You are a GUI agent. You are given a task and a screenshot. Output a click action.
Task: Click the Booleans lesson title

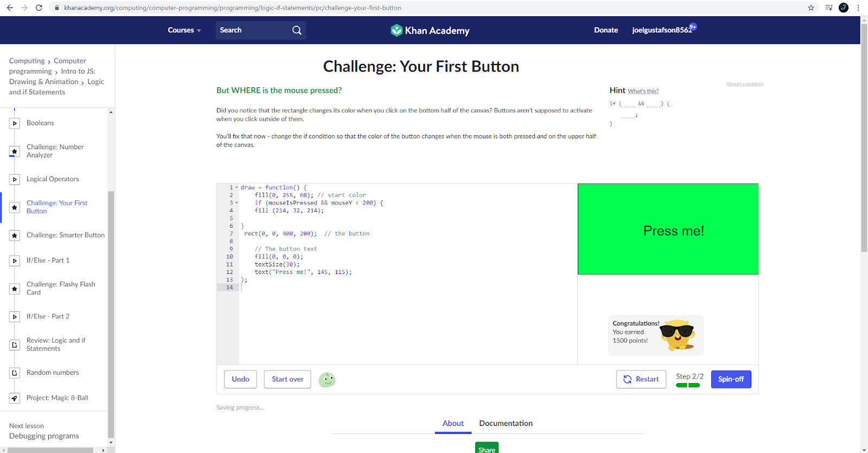tap(40, 123)
